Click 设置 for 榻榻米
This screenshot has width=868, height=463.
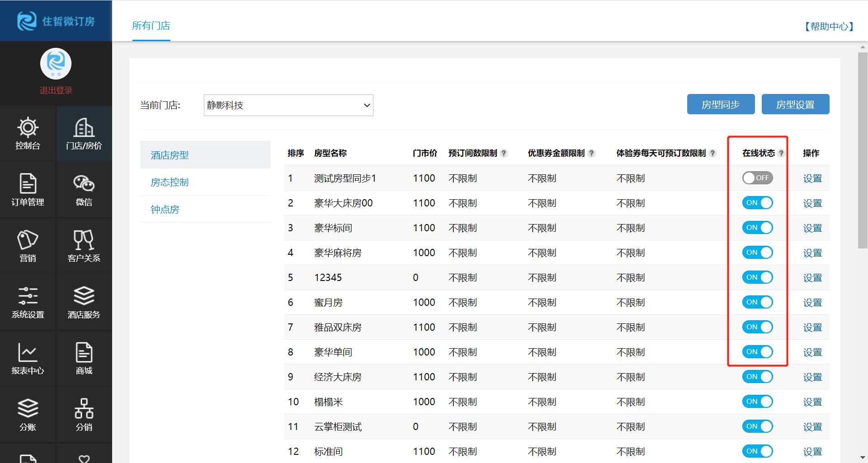click(812, 402)
